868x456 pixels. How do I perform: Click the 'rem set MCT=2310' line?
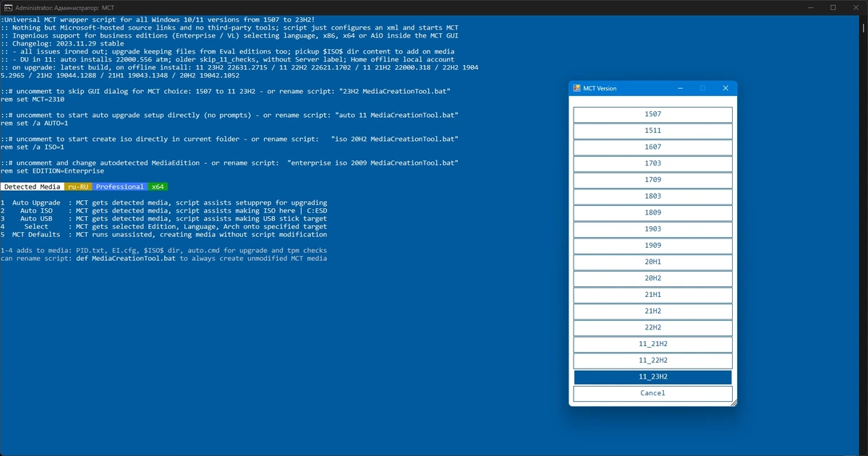click(x=33, y=99)
